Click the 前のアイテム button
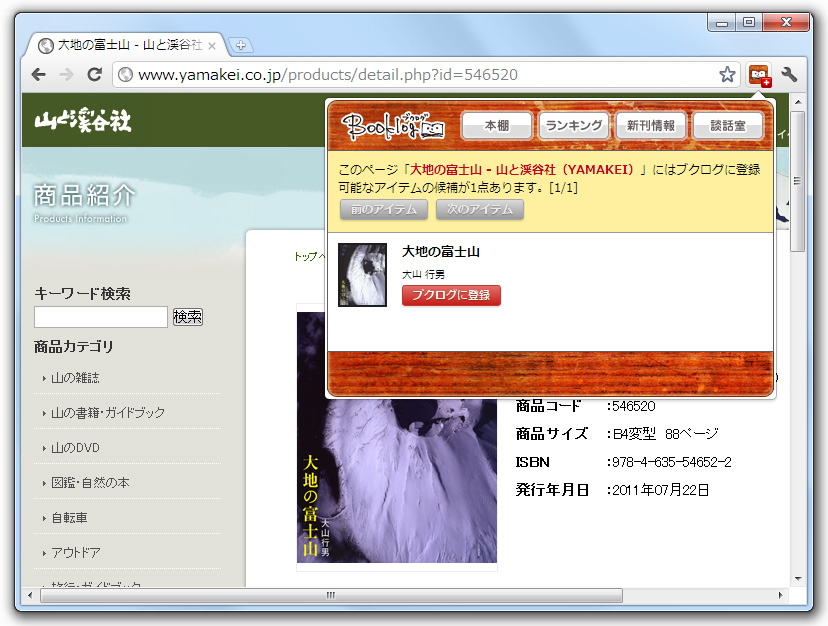Image resolution: width=828 pixels, height=626 pixels. pos(384,209)
